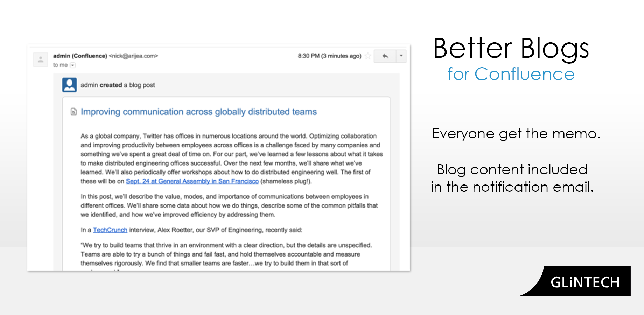Click the email address nick@arijea.com

[x=134, y=56]
